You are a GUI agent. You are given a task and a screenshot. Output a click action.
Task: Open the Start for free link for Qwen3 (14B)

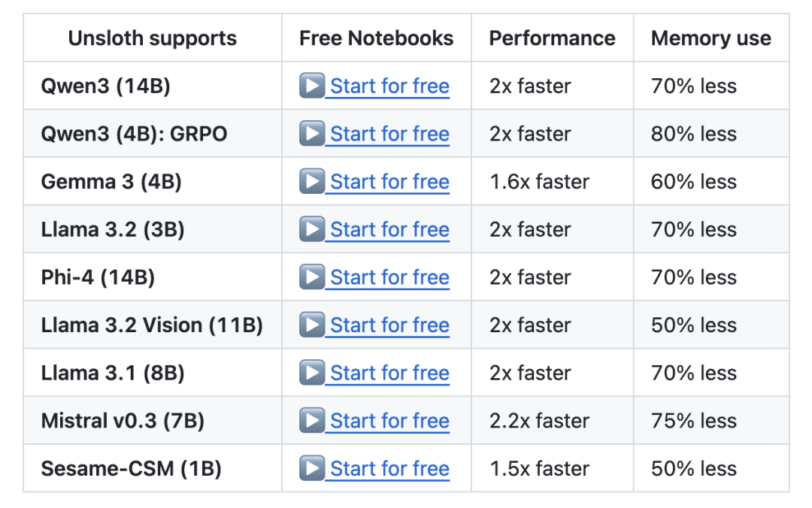tap(389, 86)
